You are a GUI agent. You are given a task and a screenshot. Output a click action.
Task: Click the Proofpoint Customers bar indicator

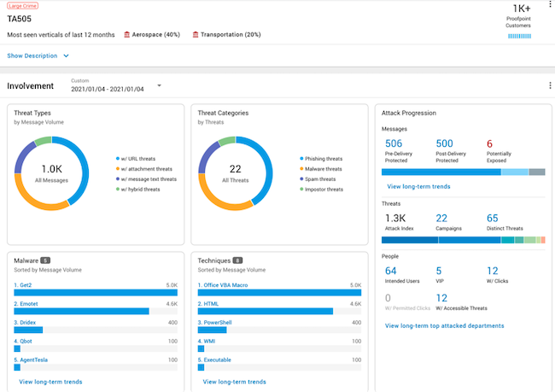[519, 37]
